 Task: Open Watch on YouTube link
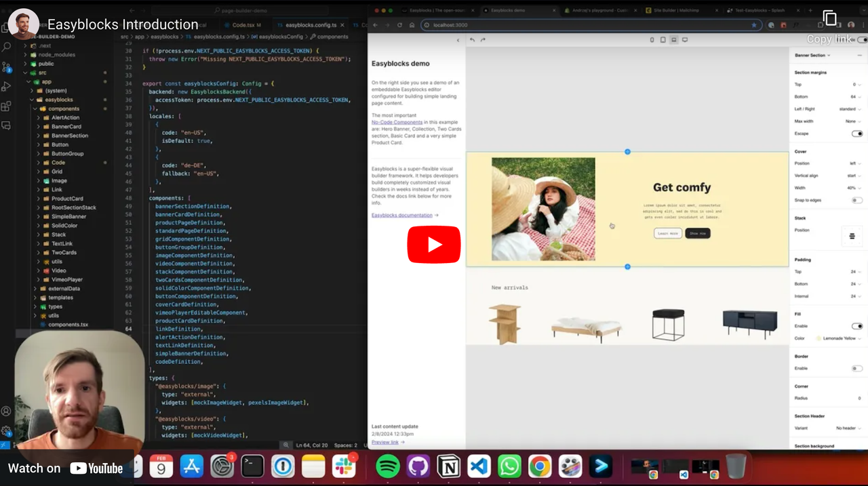(x=66, y=468)
